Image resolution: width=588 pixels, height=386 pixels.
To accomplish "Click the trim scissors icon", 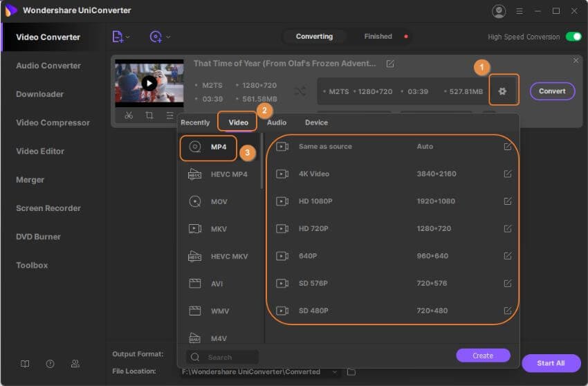I will [x=129, y=116].
